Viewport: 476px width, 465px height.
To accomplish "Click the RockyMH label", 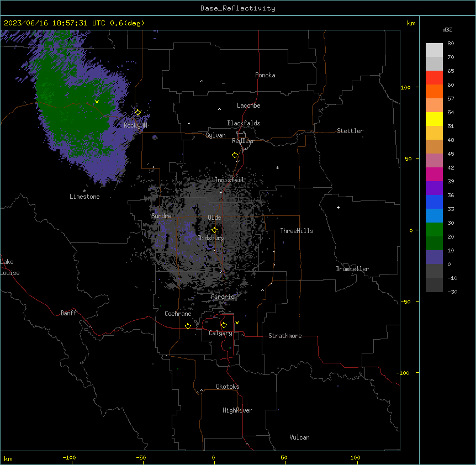I will click(x=135, y=125).
